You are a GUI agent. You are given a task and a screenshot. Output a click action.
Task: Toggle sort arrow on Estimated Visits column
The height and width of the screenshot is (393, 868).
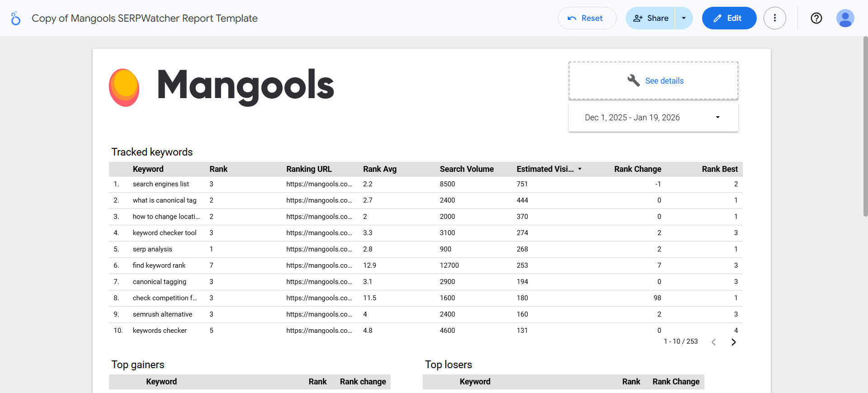pos(580,169)
